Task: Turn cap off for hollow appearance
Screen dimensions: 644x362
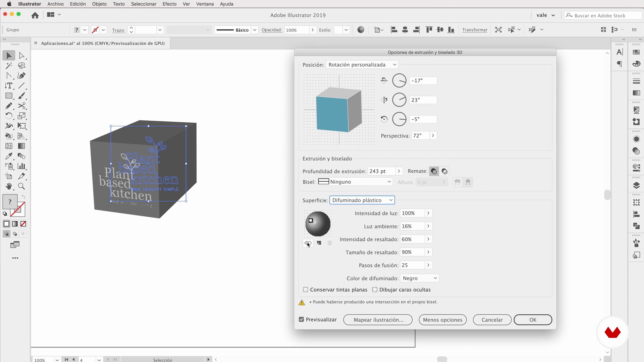Action: [444, 171]
